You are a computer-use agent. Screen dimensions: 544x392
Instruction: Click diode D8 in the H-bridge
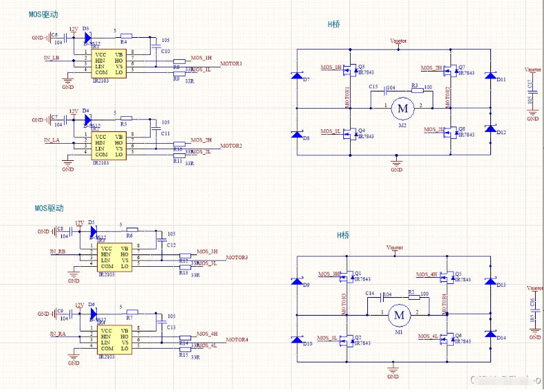297,134
